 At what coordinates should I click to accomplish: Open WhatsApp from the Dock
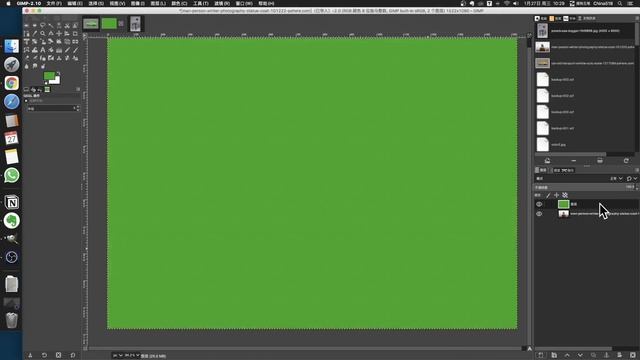click(x=11, y=176)
